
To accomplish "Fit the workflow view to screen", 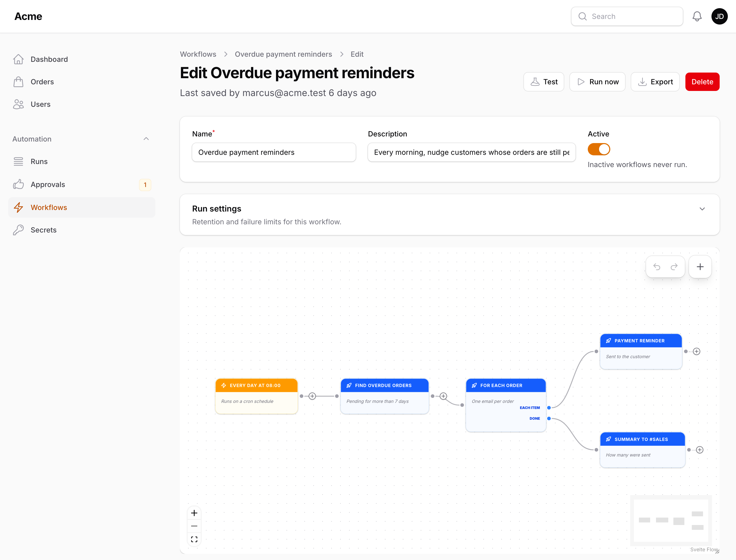I will 194,539.
